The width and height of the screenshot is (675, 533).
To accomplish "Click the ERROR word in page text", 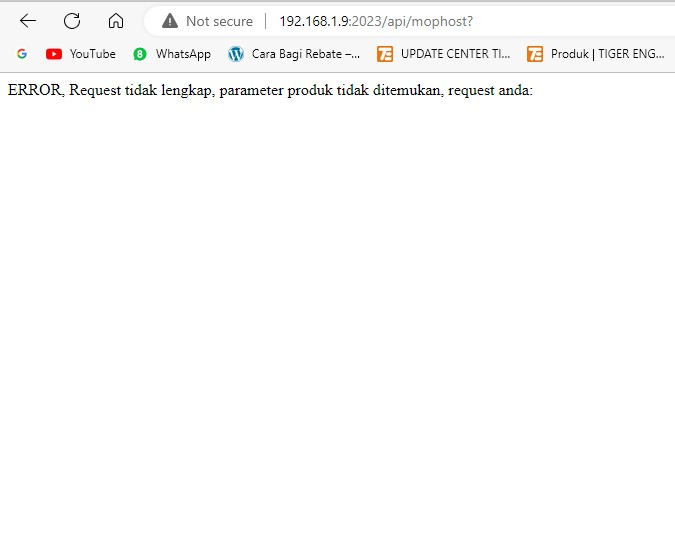I will tap(34, 90).
